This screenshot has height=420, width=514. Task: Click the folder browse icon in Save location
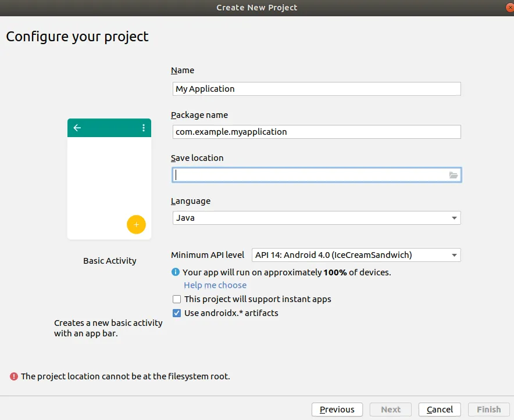coord(454,175)
